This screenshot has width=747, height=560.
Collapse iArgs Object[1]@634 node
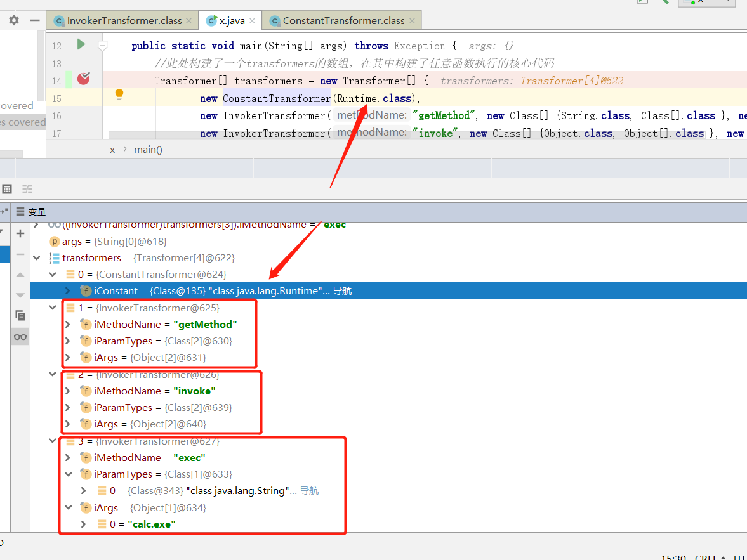69,507
